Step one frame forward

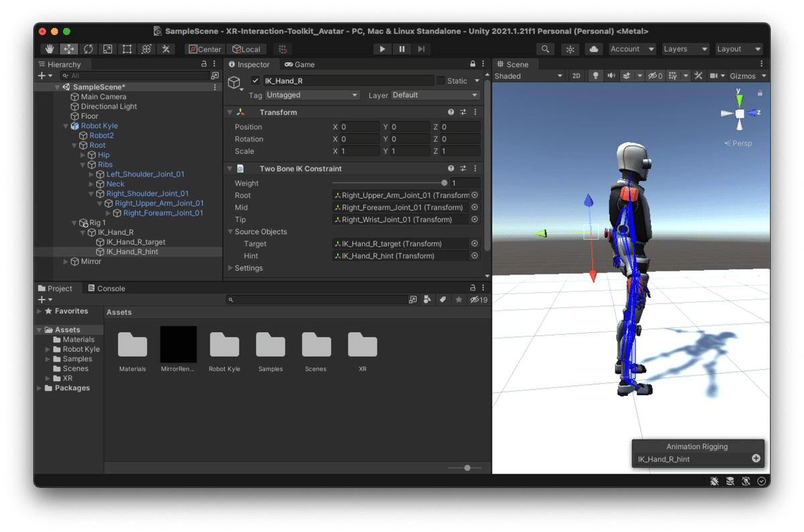pos(421,49)
